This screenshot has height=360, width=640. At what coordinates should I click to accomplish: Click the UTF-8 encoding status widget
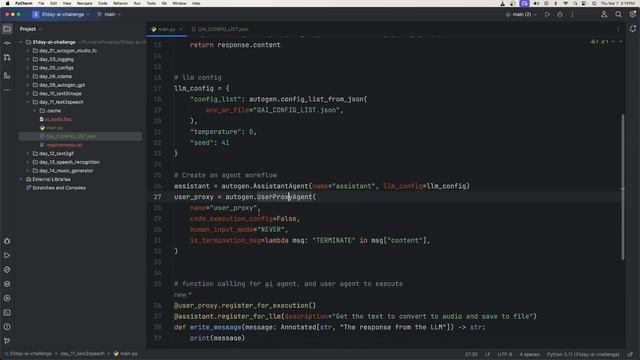point(504,354)
